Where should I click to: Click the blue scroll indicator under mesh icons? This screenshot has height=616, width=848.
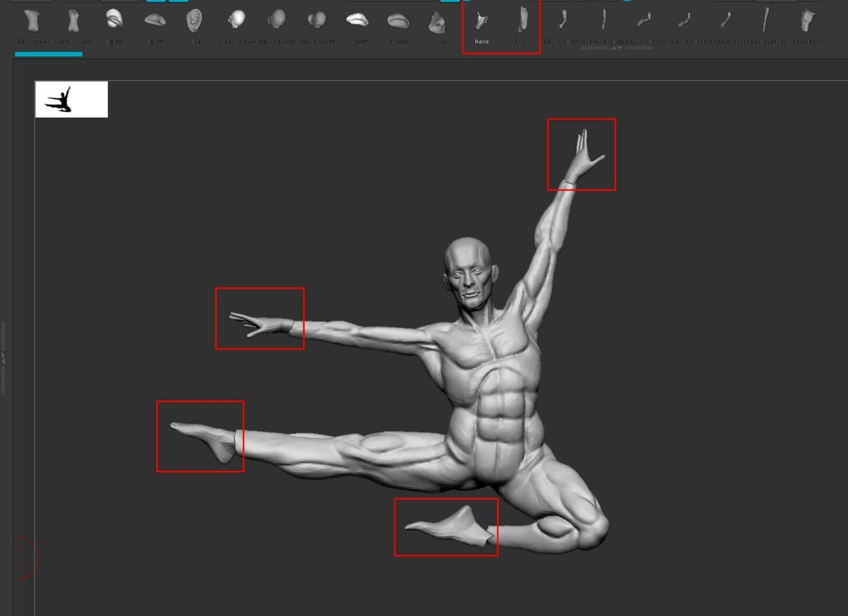click(49, 54)
